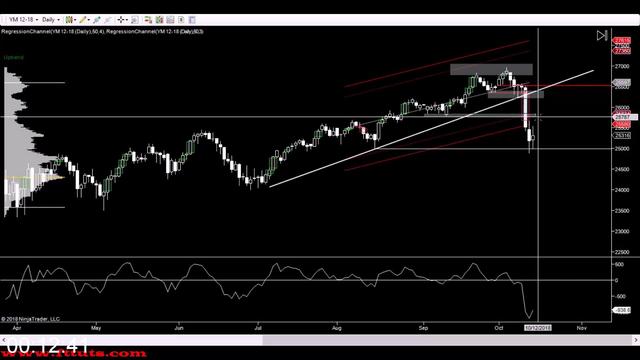This screenshot has height=360, width=640.
Task: Click the Oct time axis label
Action: (499, 328)
